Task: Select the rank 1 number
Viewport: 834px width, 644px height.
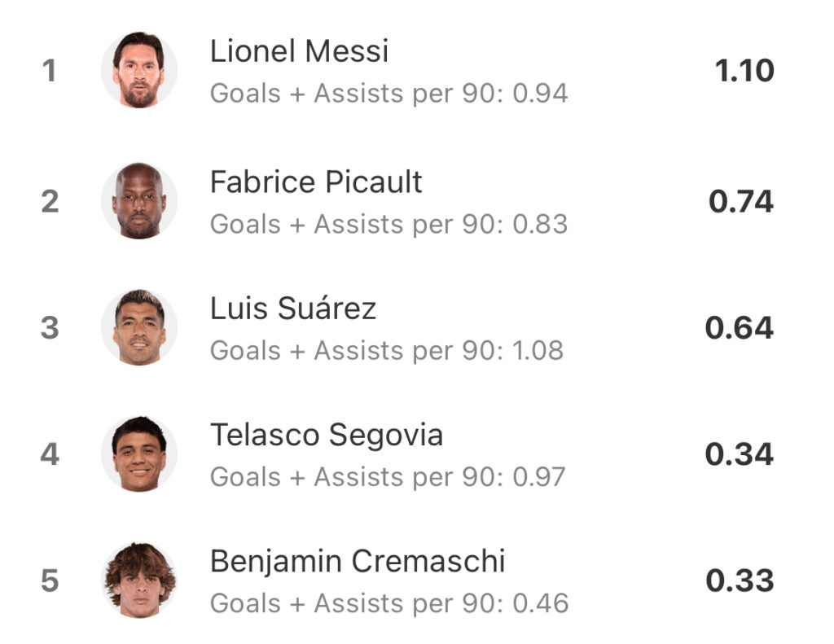Action: (x=50, y=70)
